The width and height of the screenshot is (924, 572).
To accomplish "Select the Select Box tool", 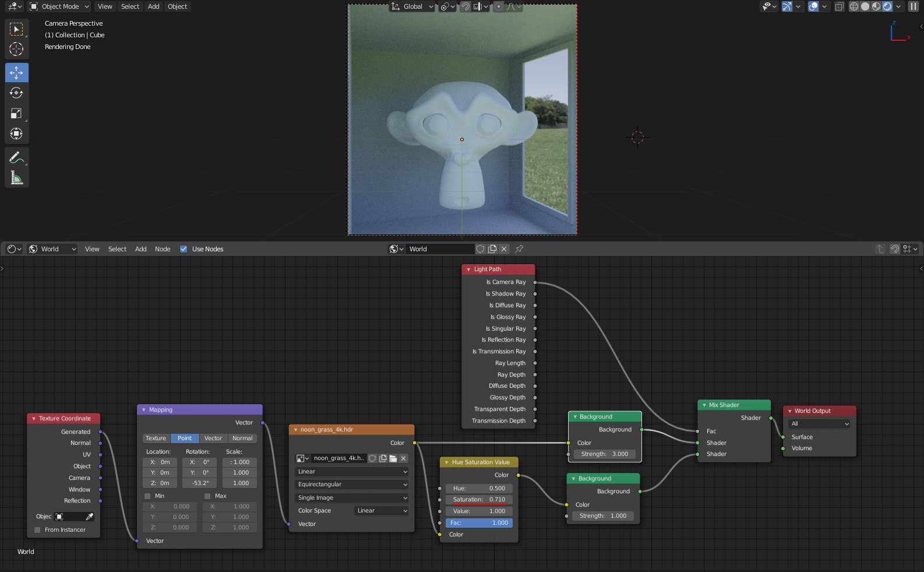I will 16,29.
